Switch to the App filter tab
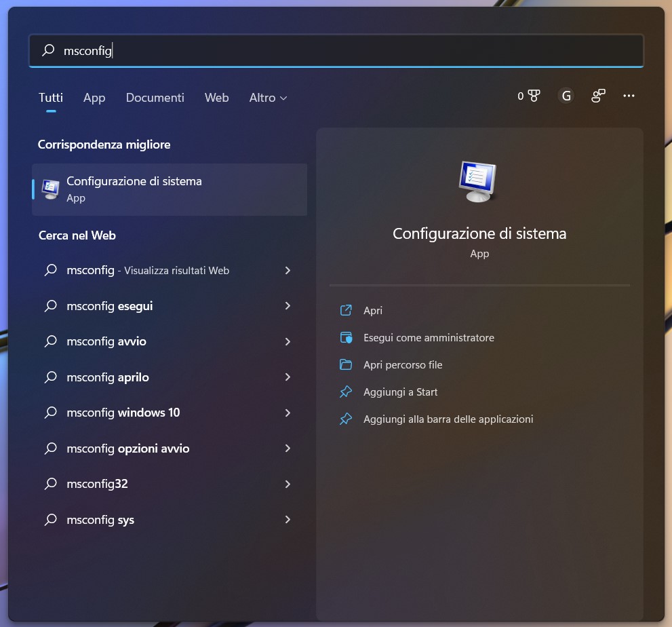Image resolution: width=672 pixels, height=627 pixels. [x=94, y=98]
